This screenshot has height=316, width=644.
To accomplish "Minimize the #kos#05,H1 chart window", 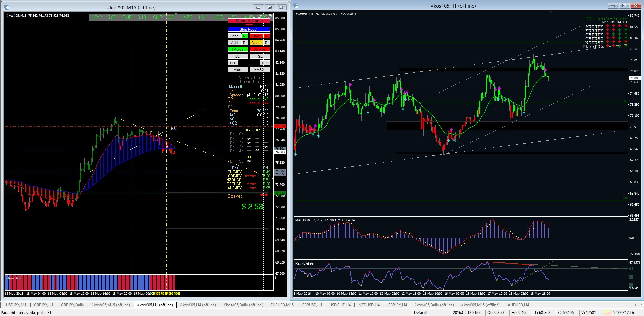I will pyautogui.click(x=613, y=6).
